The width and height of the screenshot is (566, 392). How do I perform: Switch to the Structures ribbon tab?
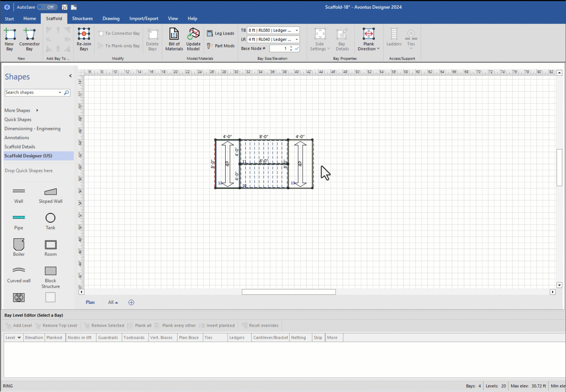pyautogui.click(x=82, y=19)
